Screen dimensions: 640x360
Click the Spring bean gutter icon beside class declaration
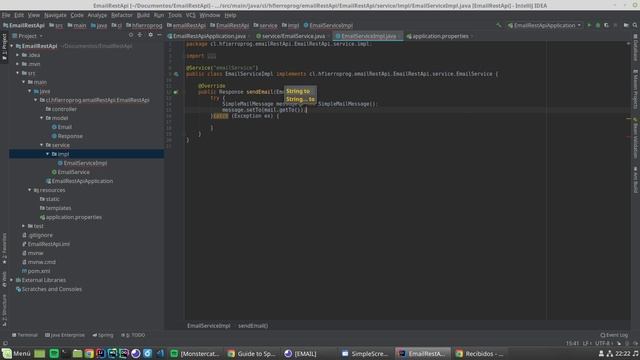[x=176, y=74]
